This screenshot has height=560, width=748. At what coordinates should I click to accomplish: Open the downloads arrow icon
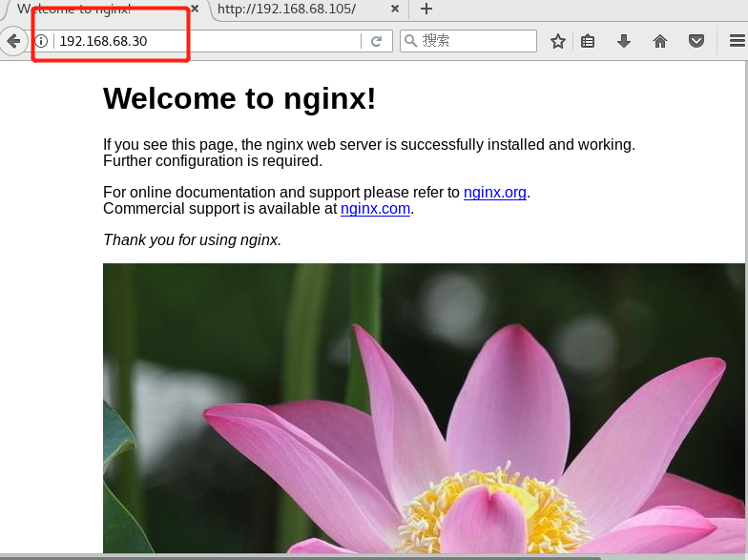pos(624,41)
